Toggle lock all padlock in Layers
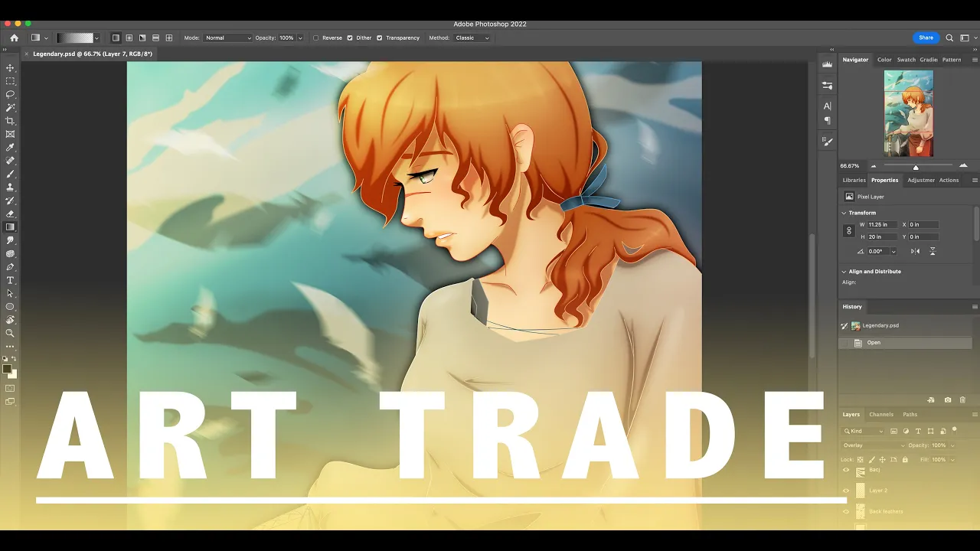980x551 pixels. click(905, 460)
